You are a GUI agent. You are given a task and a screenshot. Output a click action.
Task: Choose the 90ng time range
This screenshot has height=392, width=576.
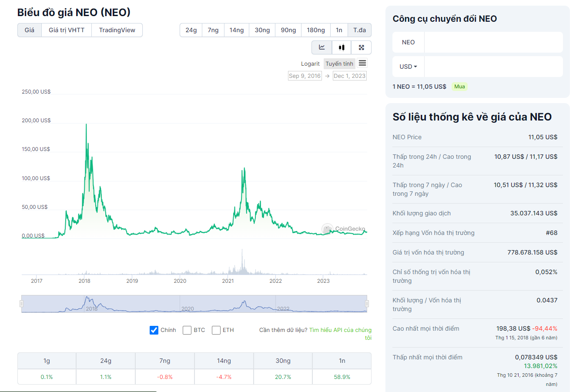(x=288, y=30)
